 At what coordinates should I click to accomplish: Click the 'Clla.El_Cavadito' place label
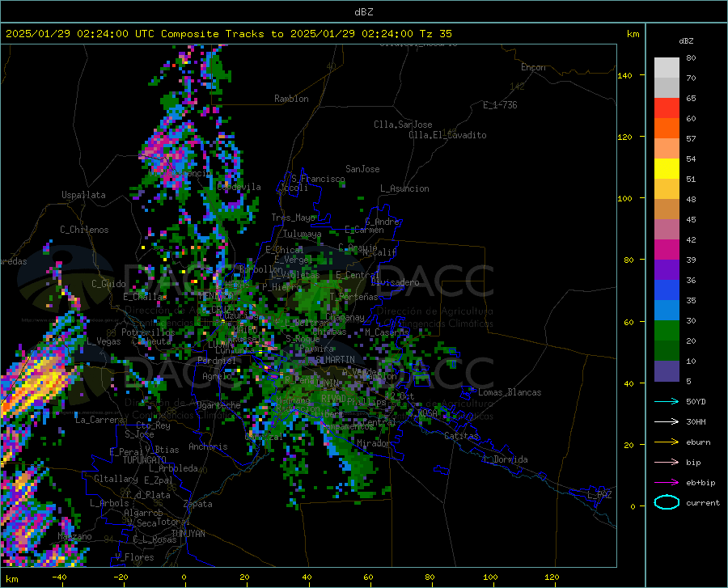click(x=447, y=135)
